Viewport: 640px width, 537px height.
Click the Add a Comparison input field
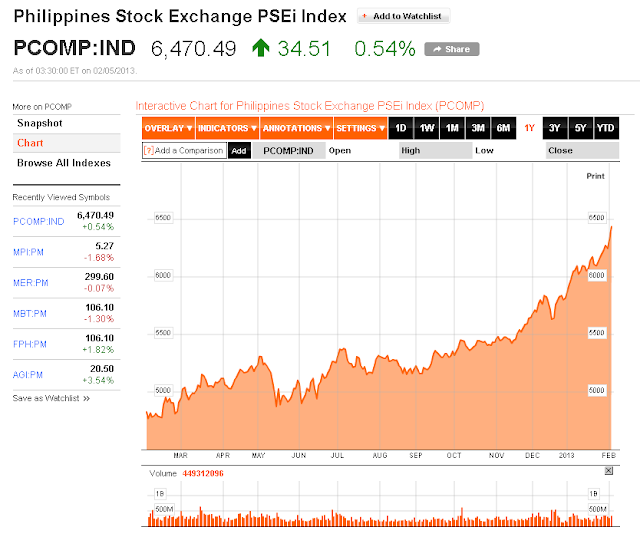pos(184,151)
